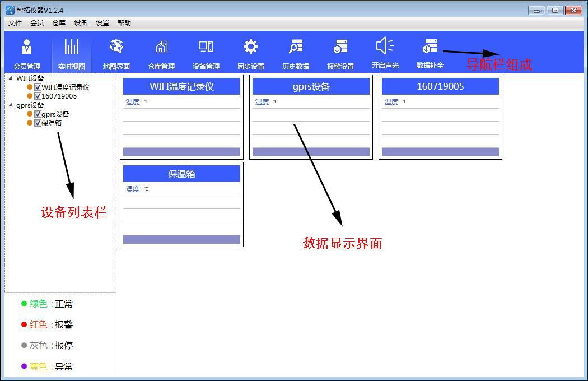Open the 历史数据 history search icon
Screen dimensions: 588x381
(x=296, y=47)
